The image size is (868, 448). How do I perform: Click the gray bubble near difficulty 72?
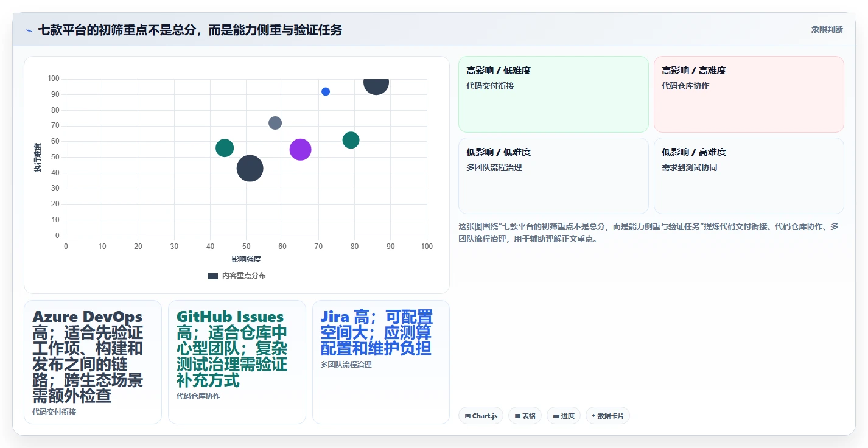(x=275, y=123)
